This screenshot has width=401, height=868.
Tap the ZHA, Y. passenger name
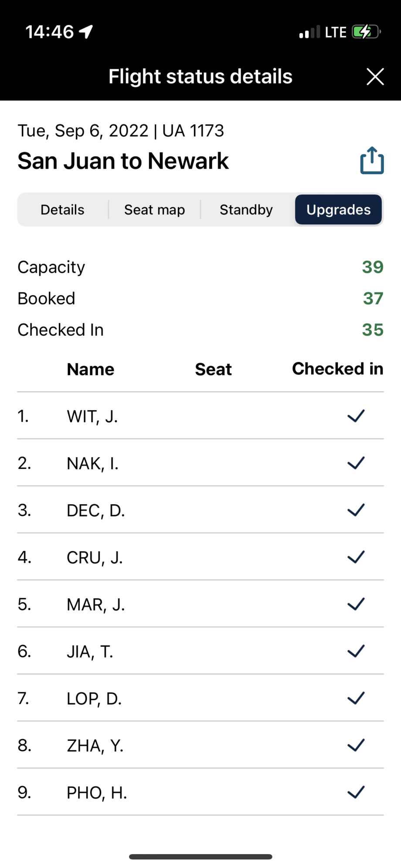(95, 746)
